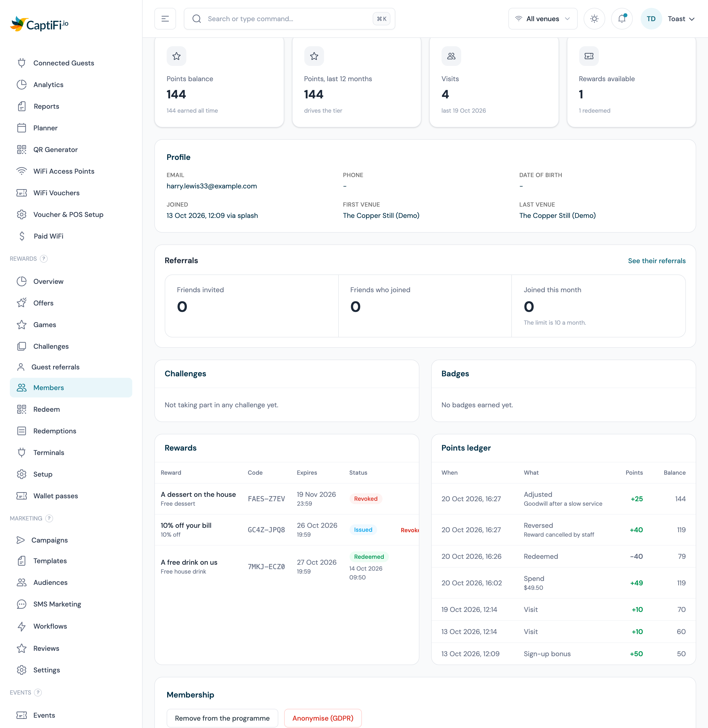Click the Redeem QR icon

pyautogui.click(x=22, y=409)
